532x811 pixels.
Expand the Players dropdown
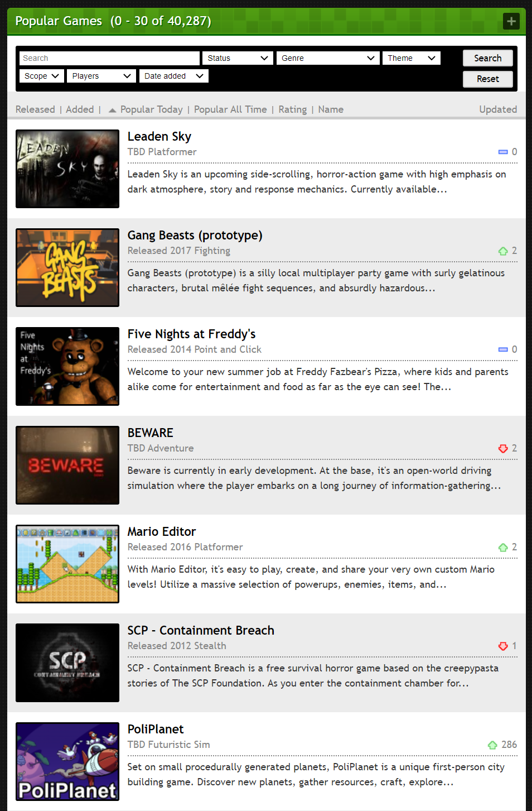(101, 76)
